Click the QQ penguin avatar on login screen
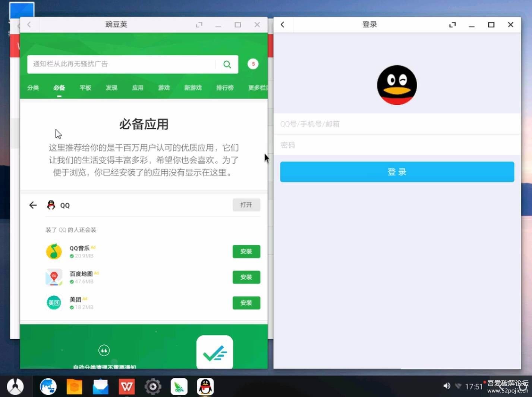Viewport: 532px width, 397px height. click(x=397, y=85)
